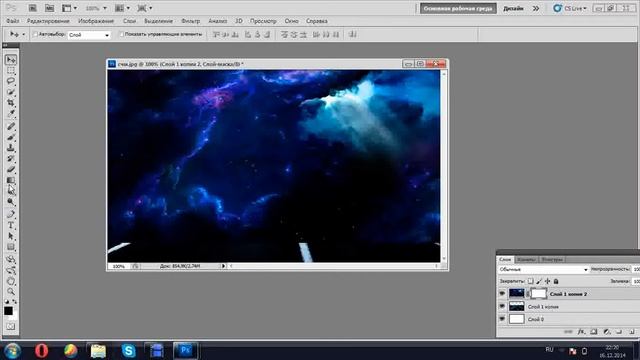Select the Gradient tool
Screen dimensions: 640x360
click(x=11, y=180)
